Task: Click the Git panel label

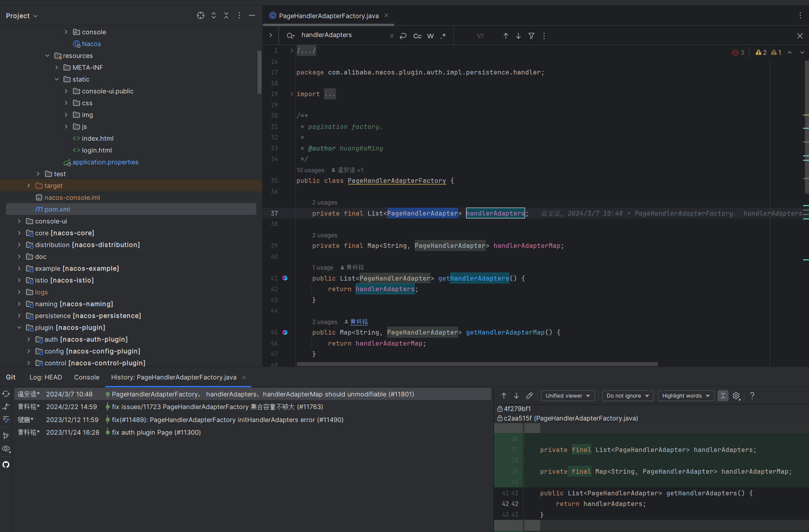Action: 11,377
